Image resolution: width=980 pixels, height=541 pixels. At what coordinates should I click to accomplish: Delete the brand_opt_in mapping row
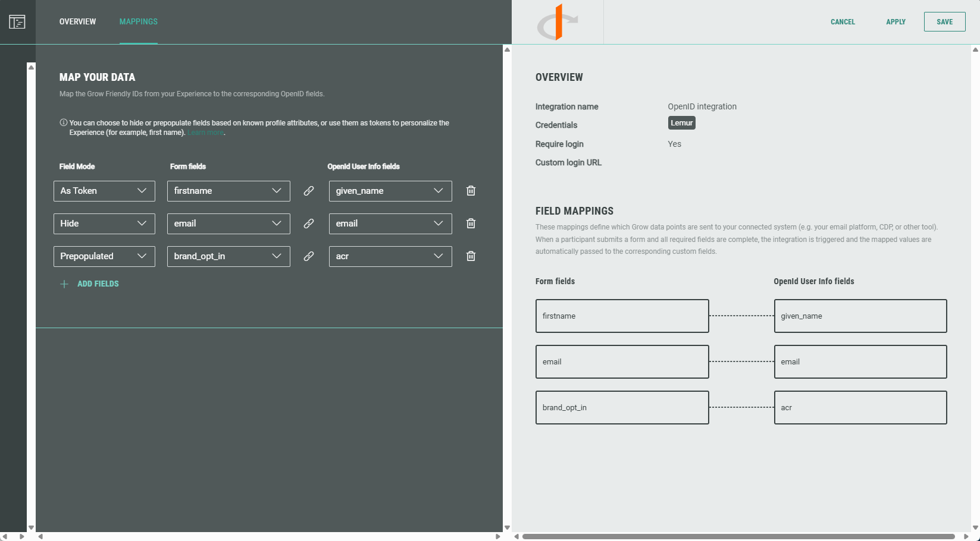tap(471, 256)
